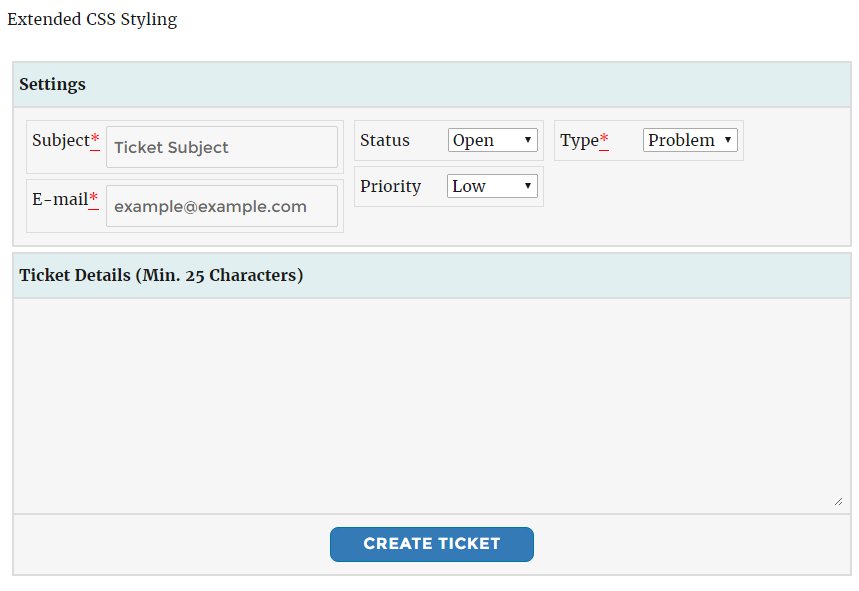859x591 pixels.
Task: Click the Type field label
Action: pos(579,141)
